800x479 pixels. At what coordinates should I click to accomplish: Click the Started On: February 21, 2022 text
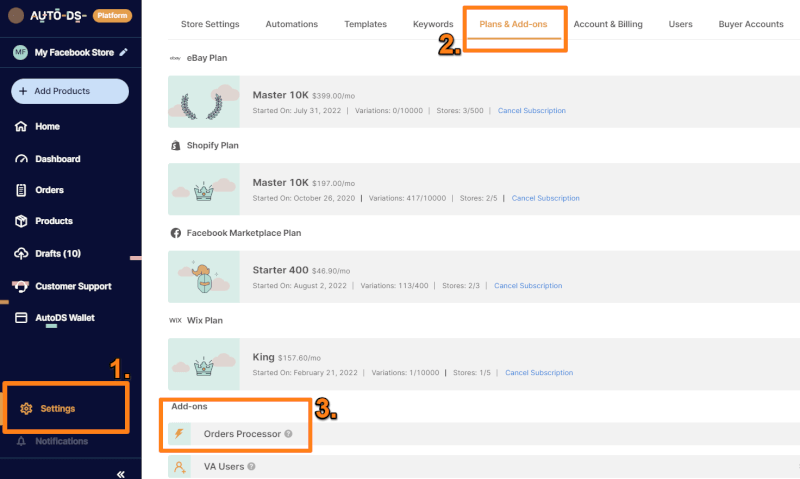click(305, 373)
